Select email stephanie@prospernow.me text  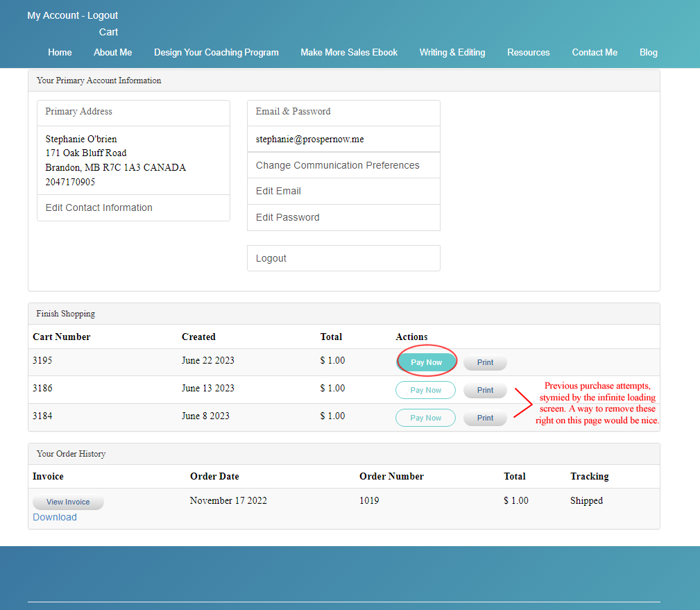pyautogui.click(x=310, y=139)
